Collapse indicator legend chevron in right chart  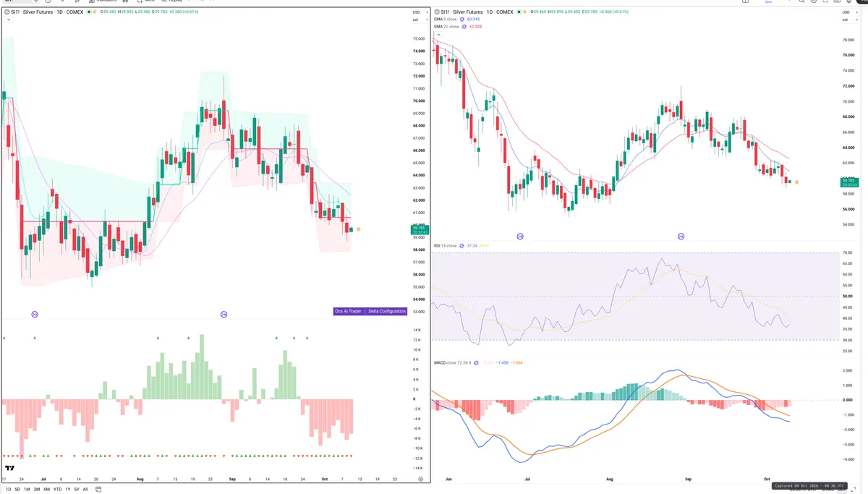(x=439, y=35)
